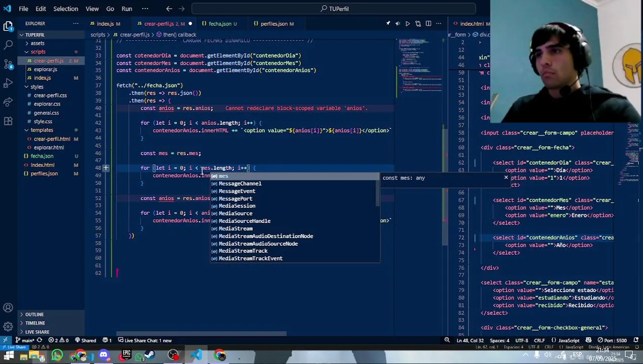This screenshot has width=643, height=364.
Task: Open the Run menu
Action: point(127,9)
